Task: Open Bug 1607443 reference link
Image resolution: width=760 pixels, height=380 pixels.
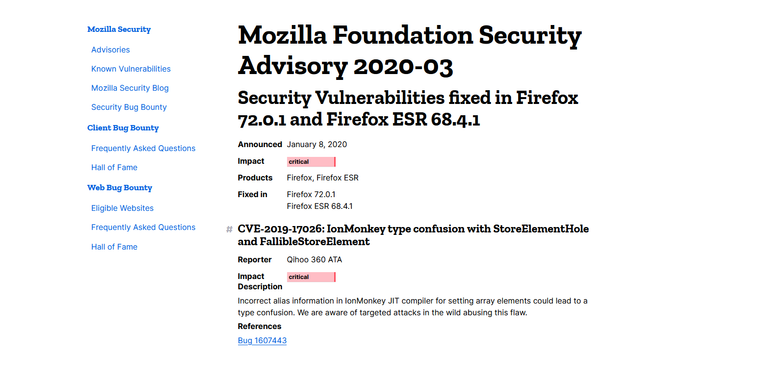Action: pyautogui.click(x=262, y=341)
